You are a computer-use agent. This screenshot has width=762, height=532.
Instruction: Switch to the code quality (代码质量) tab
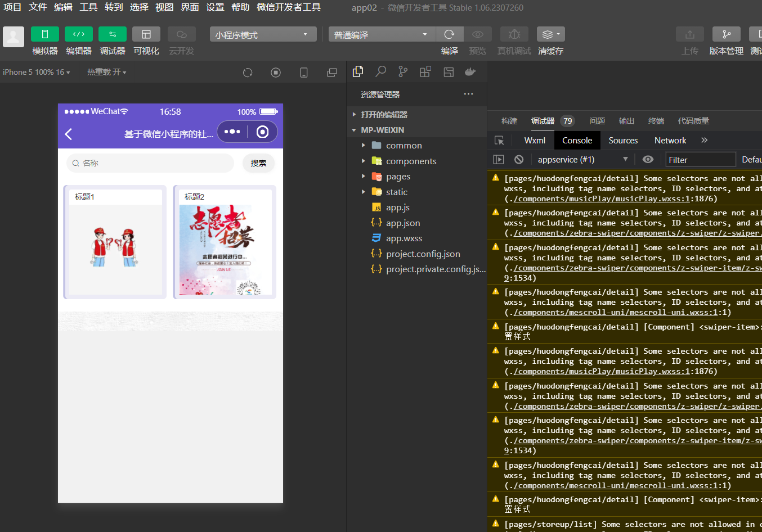coord(693,121)
